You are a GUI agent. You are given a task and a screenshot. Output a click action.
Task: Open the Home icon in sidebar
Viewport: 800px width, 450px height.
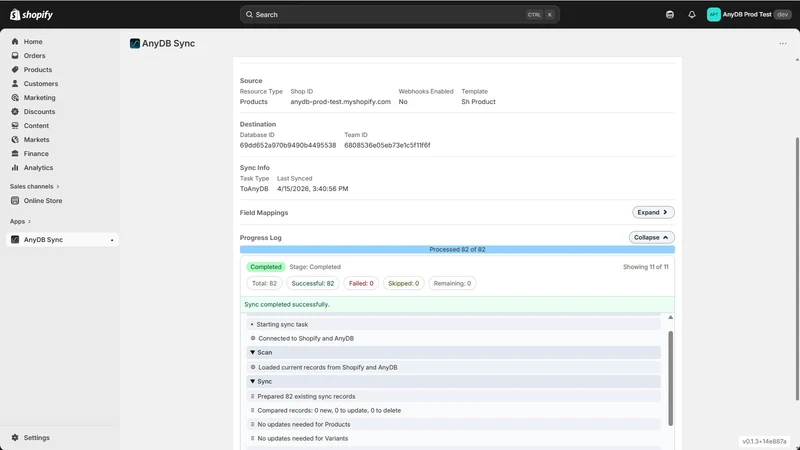click(x=15, y=41)
